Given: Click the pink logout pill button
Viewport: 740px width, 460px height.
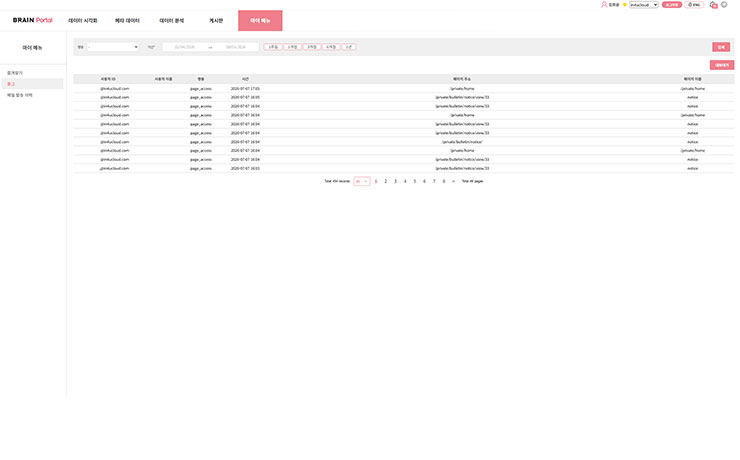Looking at the screenshot, I should (x=672, y=5).
